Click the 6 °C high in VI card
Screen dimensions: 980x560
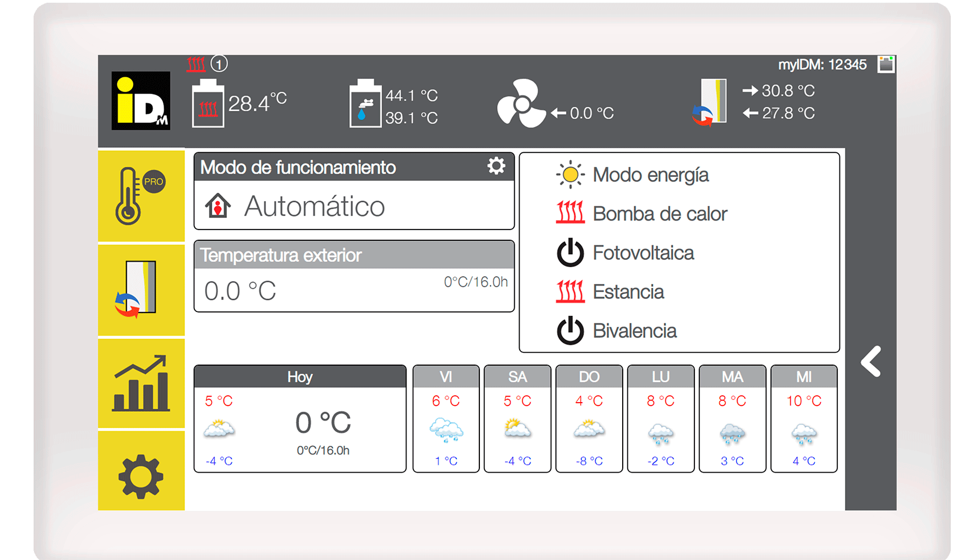(x=446, y=401)
